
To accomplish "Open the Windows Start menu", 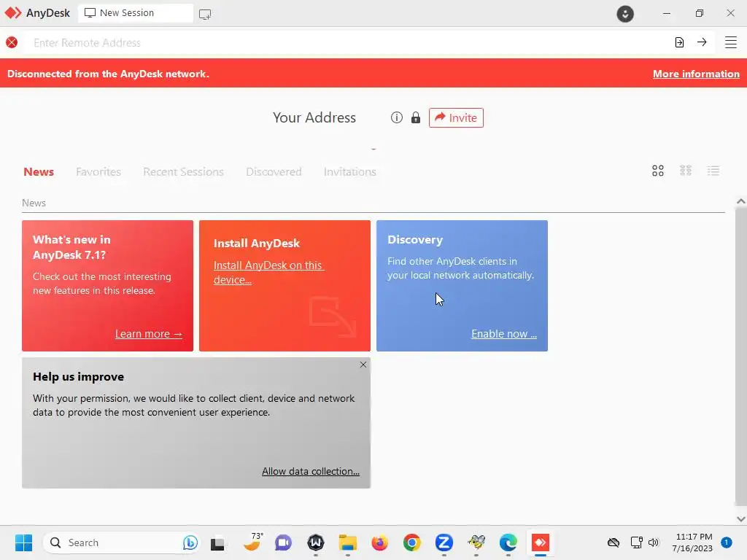I will coord(23,542).
